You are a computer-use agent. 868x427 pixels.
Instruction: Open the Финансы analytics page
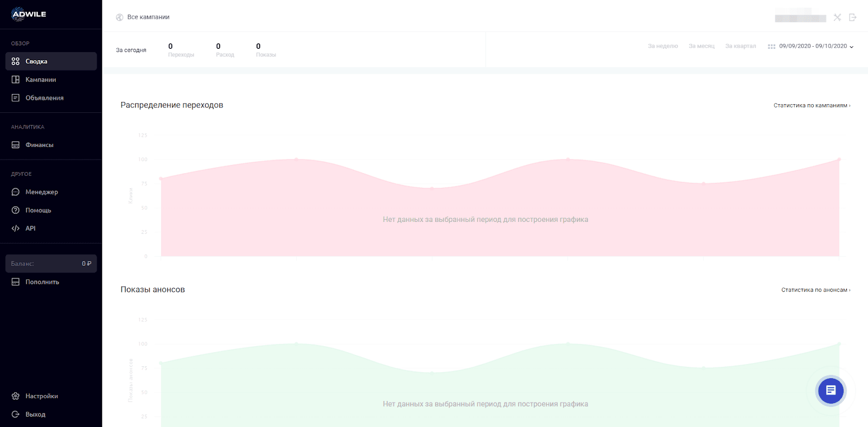click(39, 145)
